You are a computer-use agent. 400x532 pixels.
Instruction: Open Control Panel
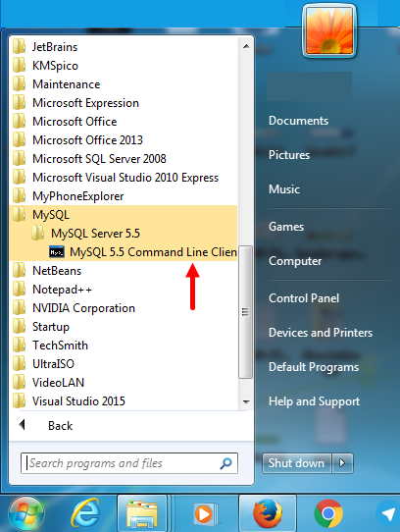click(x=304, y=298)
